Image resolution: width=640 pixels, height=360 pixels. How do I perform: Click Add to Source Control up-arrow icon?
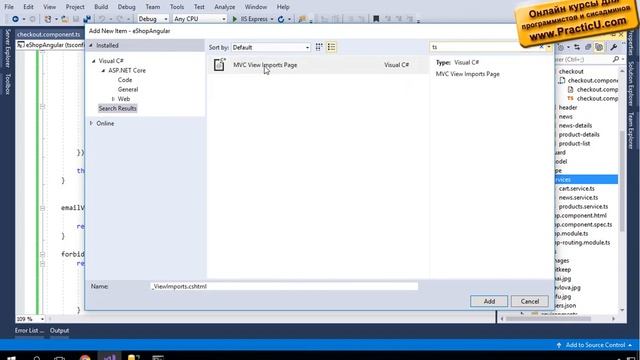pos(559,345)
